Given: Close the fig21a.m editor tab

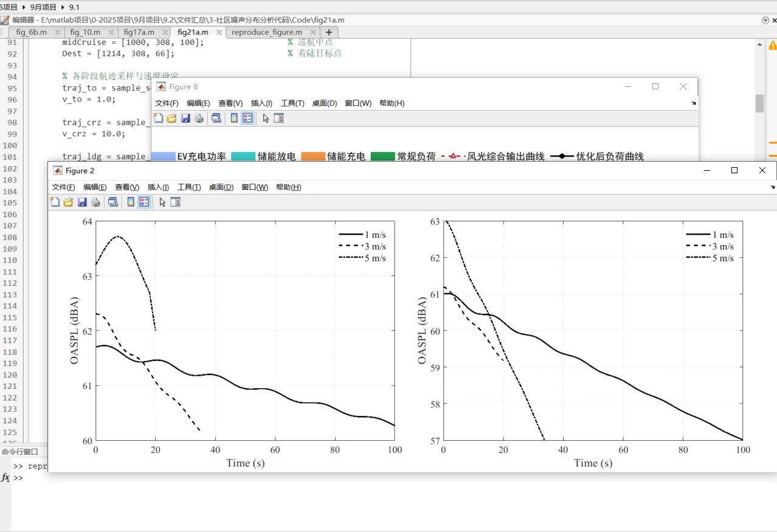Looking at the screenshot, I should [219, 32].
